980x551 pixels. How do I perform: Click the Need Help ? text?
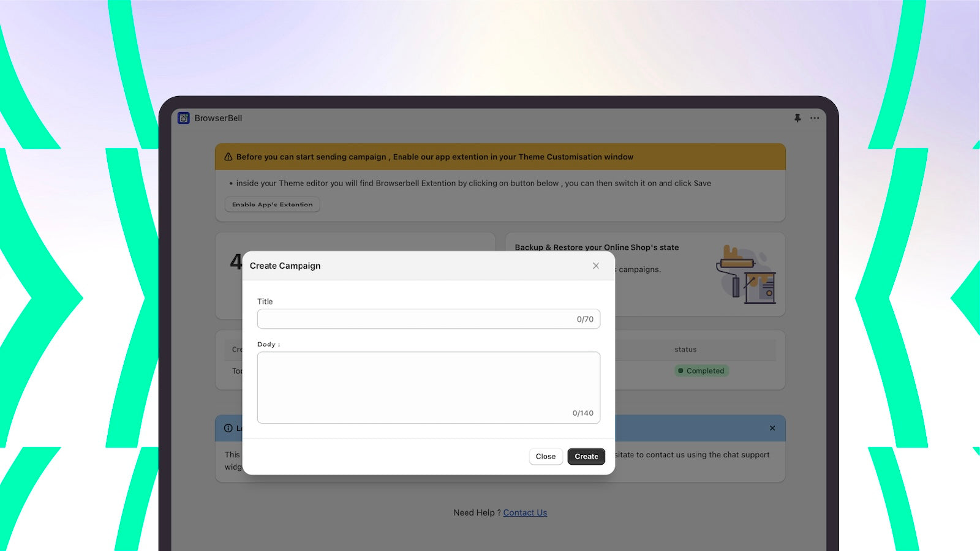[477, 513]
